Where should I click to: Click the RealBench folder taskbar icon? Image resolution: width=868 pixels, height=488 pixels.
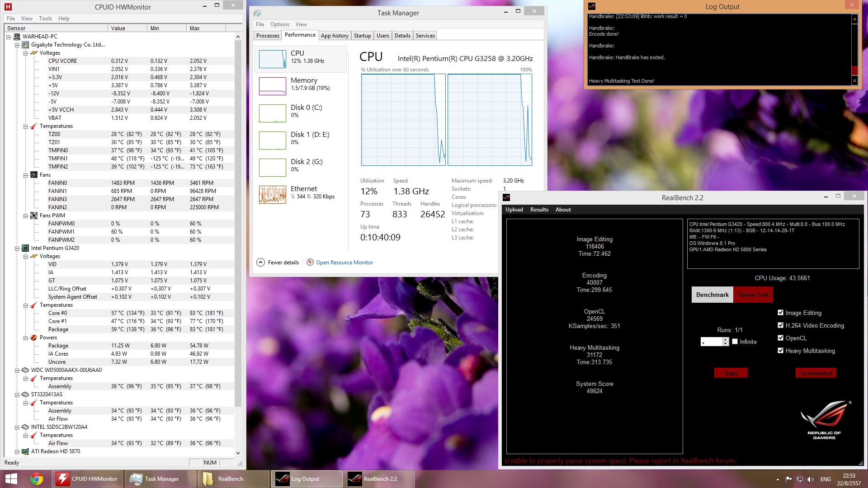pyautogui.click(x=208, y=479)
